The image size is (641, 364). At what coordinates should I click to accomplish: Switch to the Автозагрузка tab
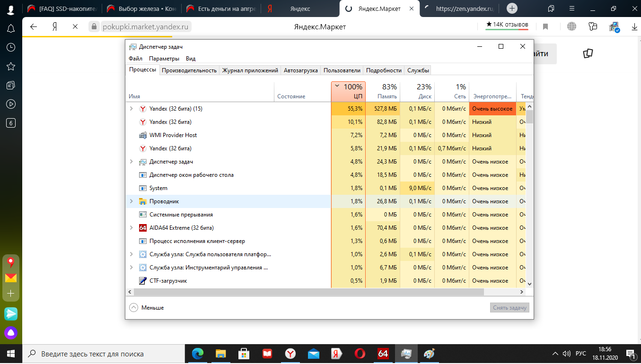click(x=301, y=70)
